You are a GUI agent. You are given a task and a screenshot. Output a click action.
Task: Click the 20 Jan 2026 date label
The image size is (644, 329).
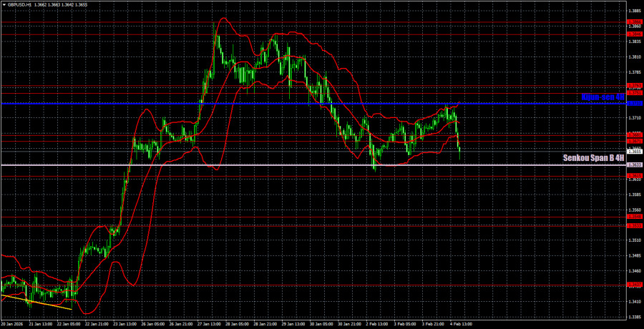pos(14,324)
